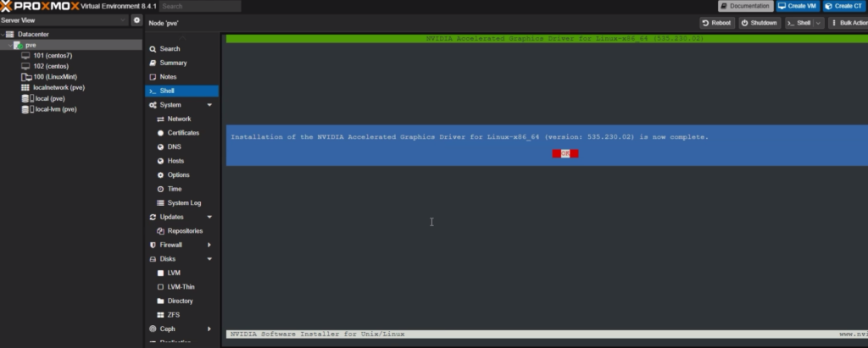Click the Create CT button

[x=844, y=6]
